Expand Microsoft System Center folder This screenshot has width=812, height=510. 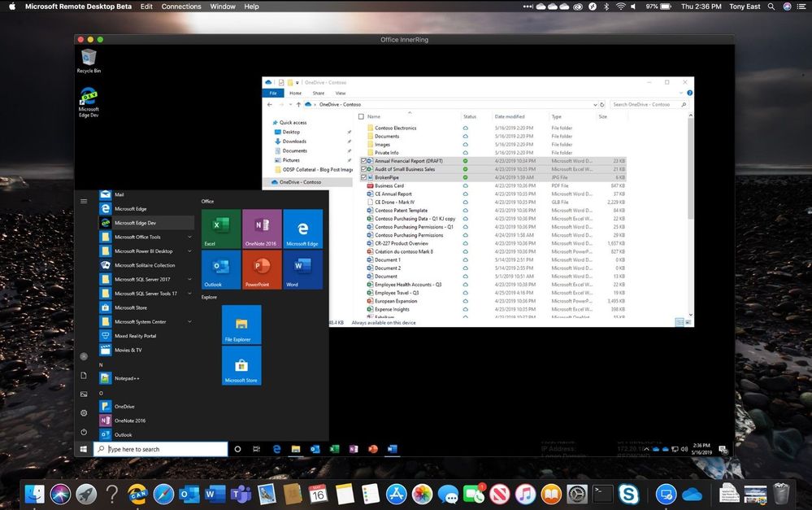189,322
